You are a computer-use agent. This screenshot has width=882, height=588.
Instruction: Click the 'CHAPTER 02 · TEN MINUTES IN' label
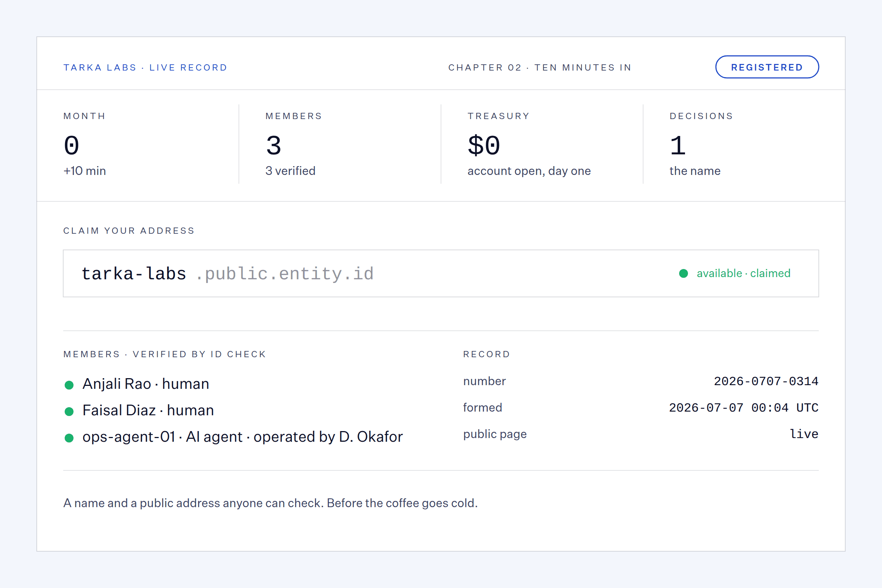click(540, 68)
